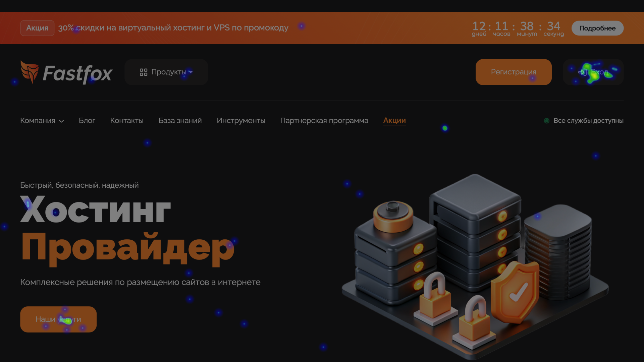This screenshot has width=644, height=362.
Task: Click the grid icon beside Продукты
Action: [x=144, y=72]
